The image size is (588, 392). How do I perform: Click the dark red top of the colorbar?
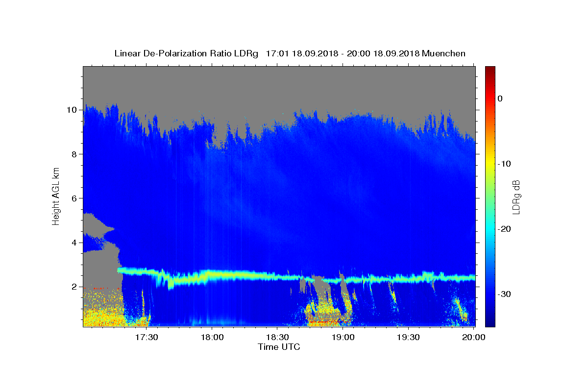[490, 69]
